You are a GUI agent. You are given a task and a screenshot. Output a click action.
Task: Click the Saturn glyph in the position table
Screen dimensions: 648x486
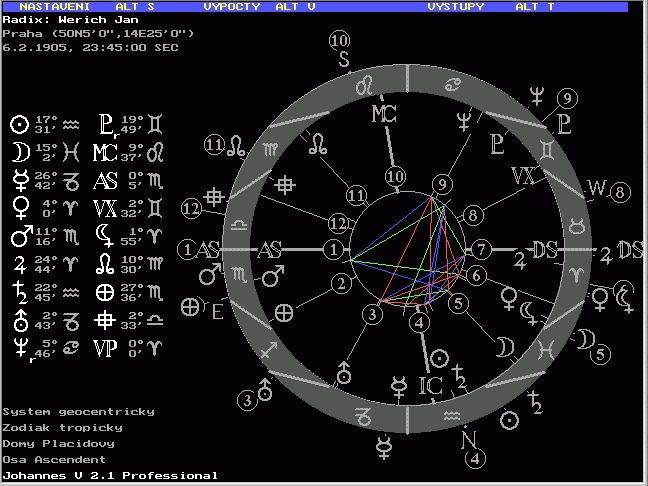coord(17,292)
